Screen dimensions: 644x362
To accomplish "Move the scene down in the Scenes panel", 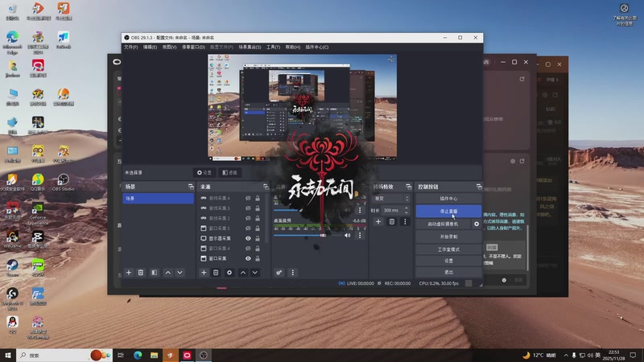I will tap(180, 273).
